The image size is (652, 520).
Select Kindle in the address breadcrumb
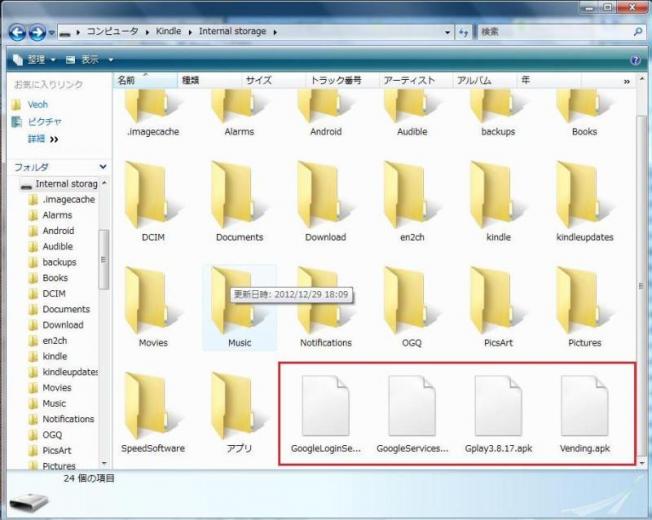click(x=168, y=31)
